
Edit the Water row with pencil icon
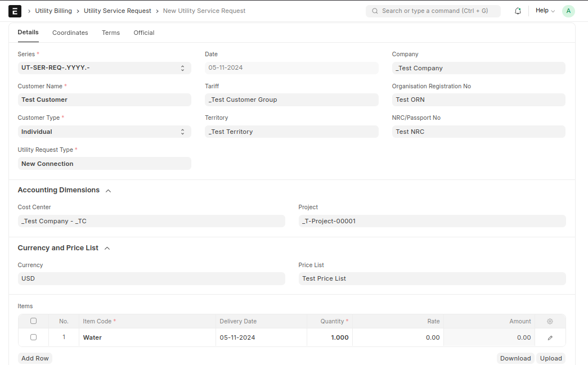pos(550,337)
